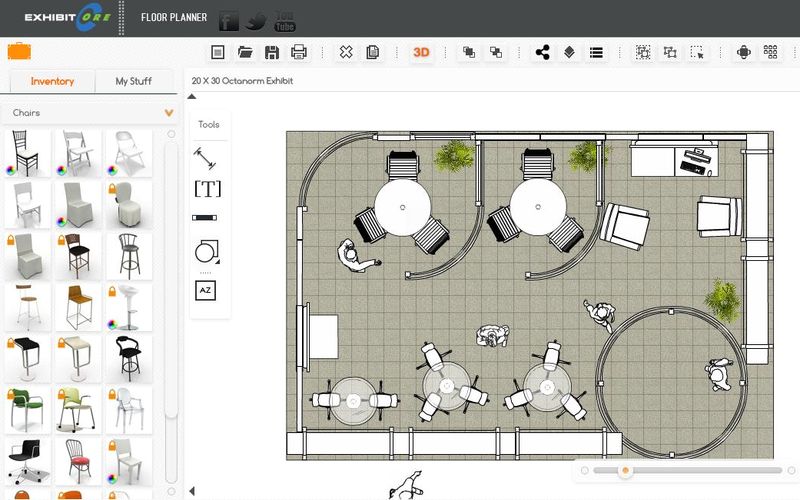
Task: Select the wall drawing tool
Action: [205, 218]
